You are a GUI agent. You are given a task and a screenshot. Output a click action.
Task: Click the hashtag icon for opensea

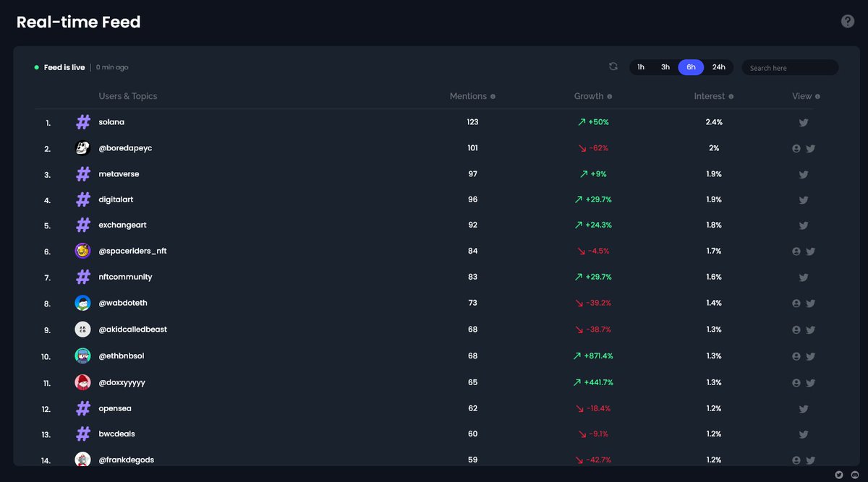click(x=83, y=408)
